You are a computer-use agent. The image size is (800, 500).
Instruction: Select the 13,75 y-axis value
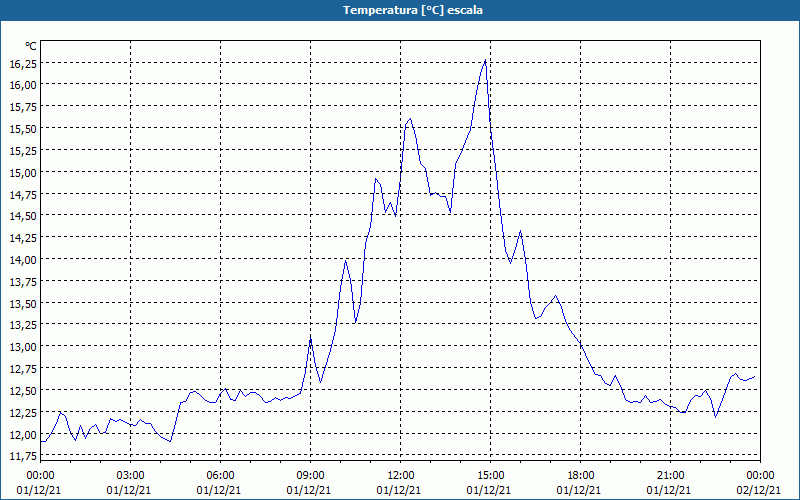(23, 281)
